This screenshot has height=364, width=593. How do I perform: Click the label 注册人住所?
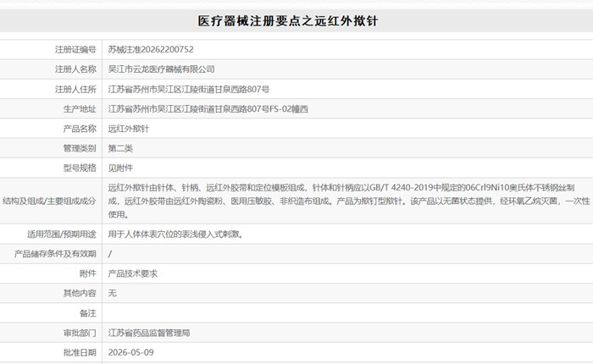(75, 89)
